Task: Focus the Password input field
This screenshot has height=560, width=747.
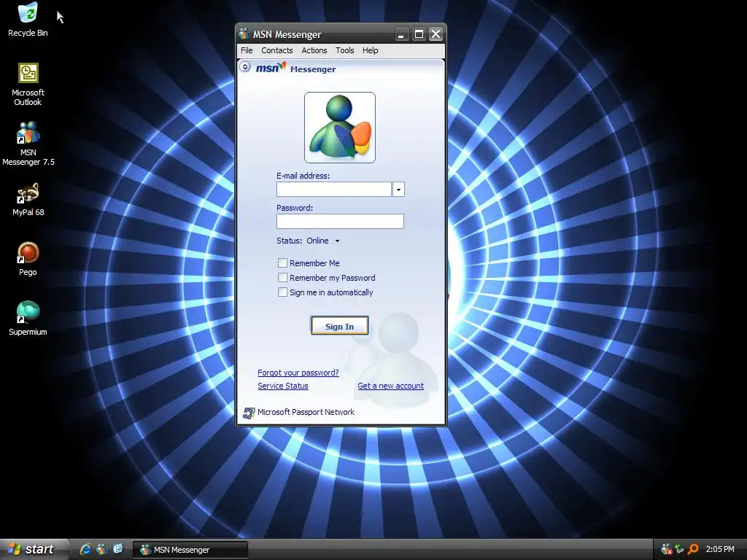Action: click(x=340, y=222)
